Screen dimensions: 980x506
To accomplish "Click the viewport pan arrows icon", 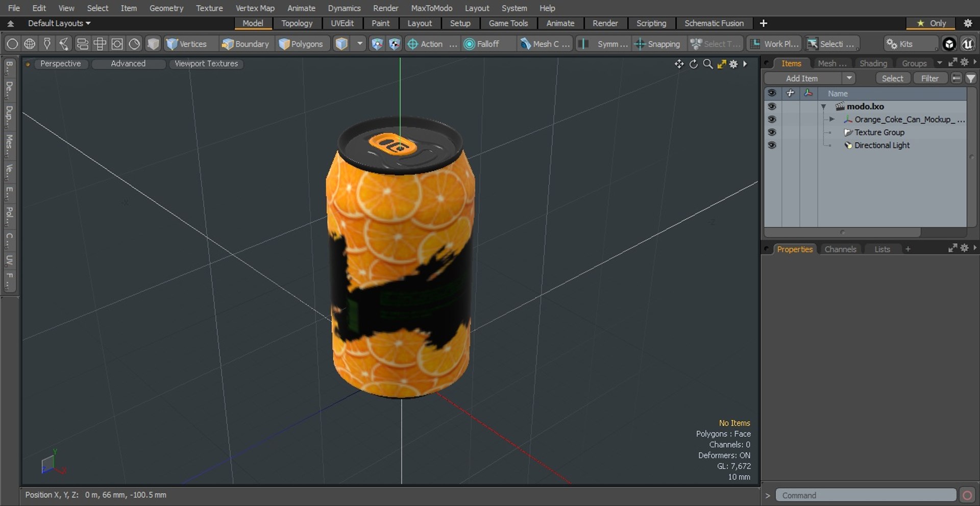I will (x=679, y=64).
